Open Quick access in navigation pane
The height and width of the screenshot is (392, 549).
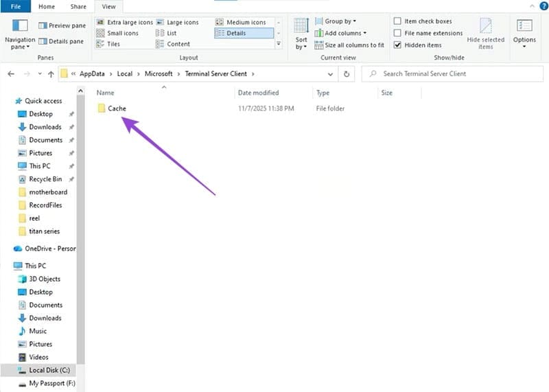pyautogui.click(x=43, y=101)
